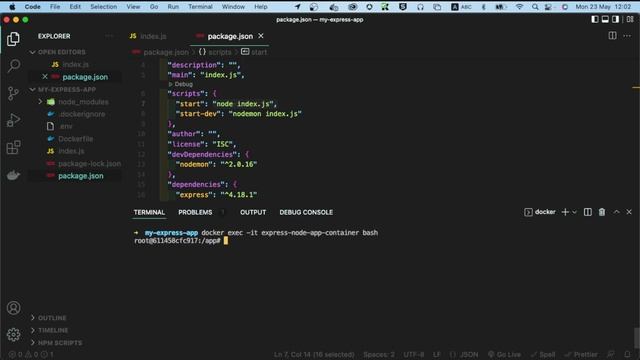Add a new terminal with plus icon
The image size is (640, 360).
[565, 212]
